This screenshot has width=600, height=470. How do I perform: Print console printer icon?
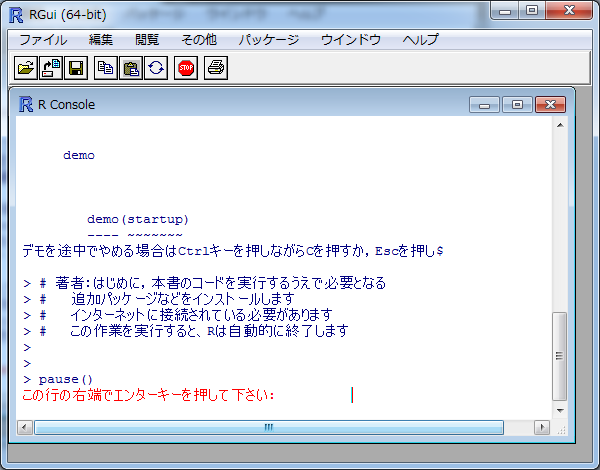(216, 68)
